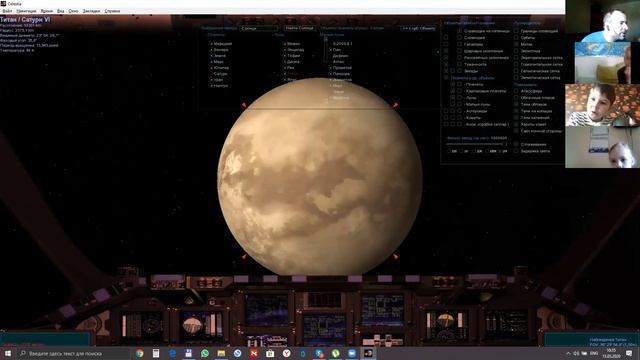Viewport: 640px width, 360px height.
Task: Open the blue circle app on the taskbar
Action: tap(238, 353)
